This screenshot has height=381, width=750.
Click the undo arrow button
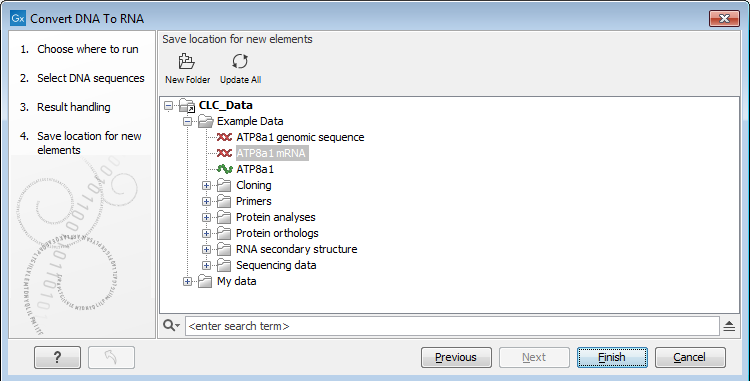tap(111, 358)
